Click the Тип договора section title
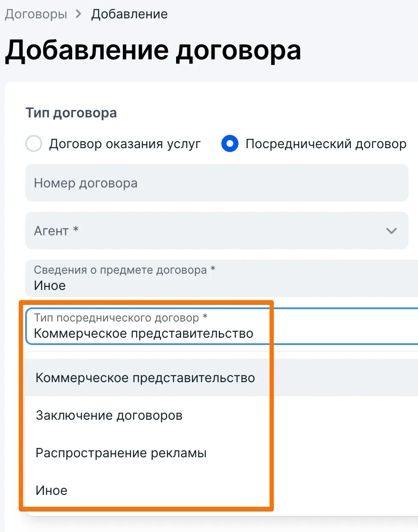The width and height of the screenshot is (418, 532). pos(71,113)
